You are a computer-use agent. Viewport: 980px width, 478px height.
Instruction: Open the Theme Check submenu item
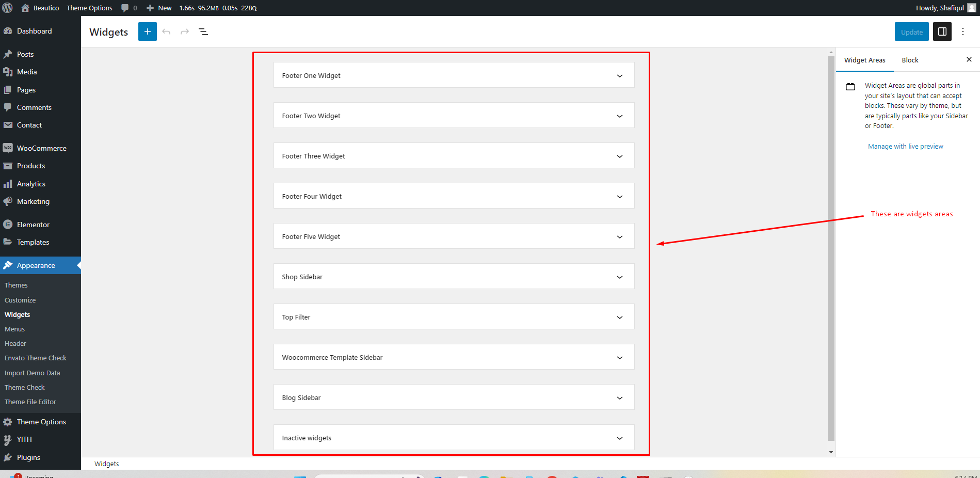pos(25,387)
